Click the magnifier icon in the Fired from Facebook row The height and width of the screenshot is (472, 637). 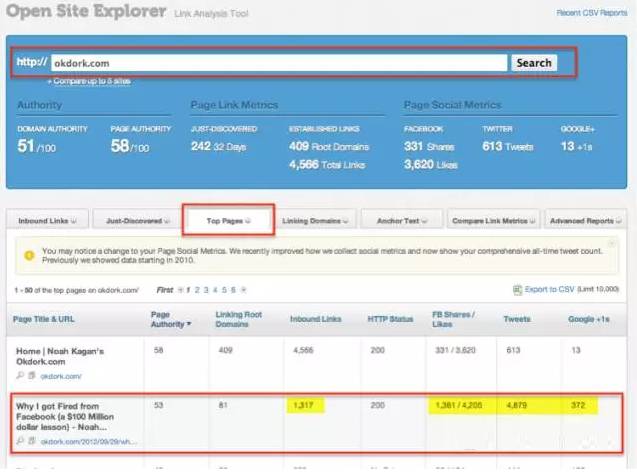(20, 440)
